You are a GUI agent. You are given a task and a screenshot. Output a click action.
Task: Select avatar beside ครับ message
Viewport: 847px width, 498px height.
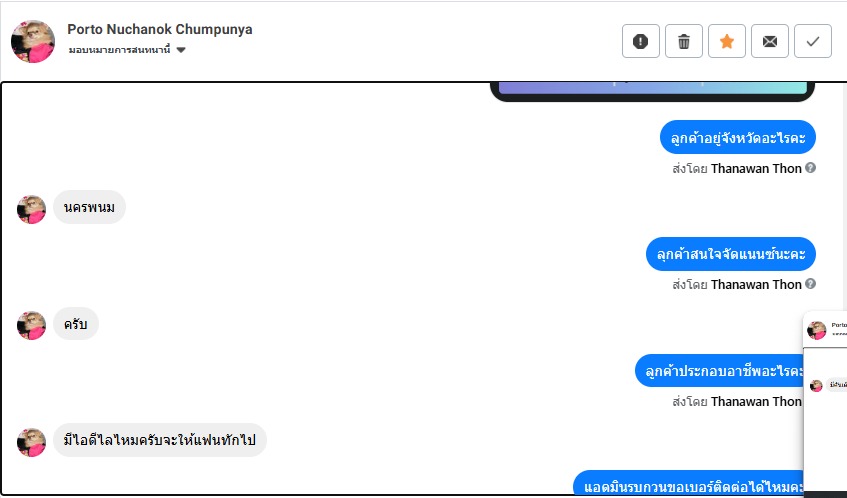pyautogui.click(x=31, y=325)
